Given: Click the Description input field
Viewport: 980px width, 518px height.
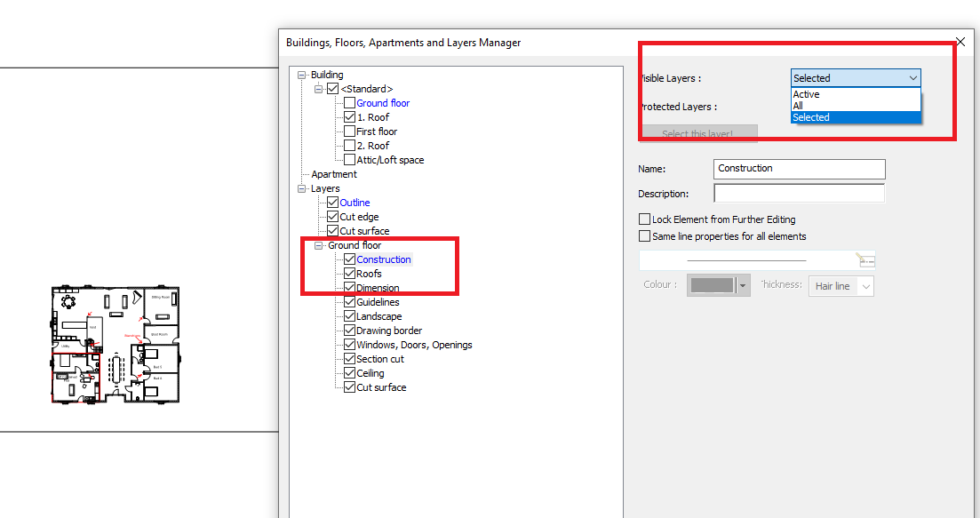Looking at the screenshot, I should pos(800,194).
